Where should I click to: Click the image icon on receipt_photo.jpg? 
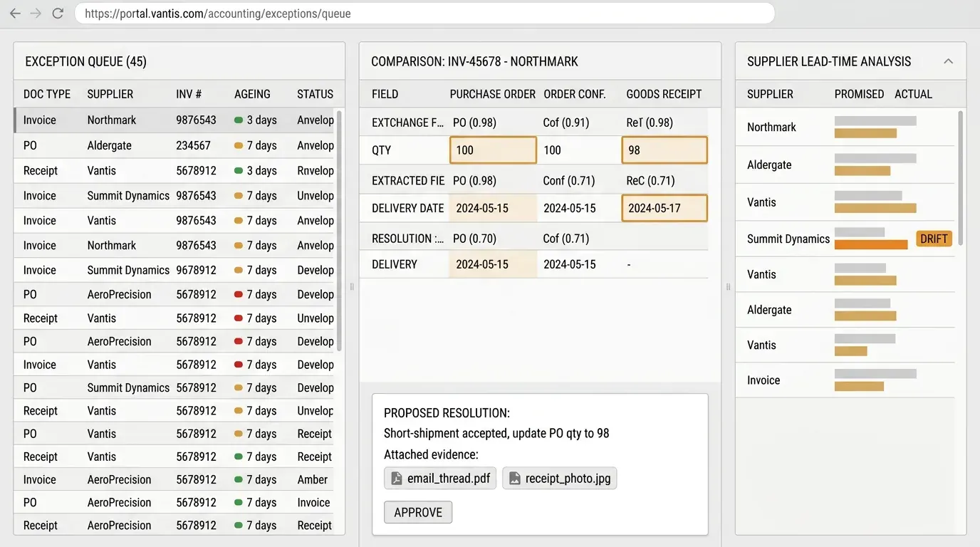click(514, 479)
